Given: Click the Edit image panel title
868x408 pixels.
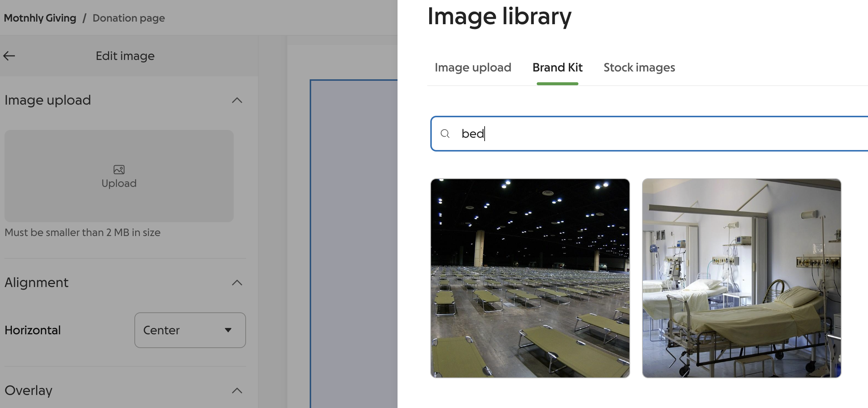Looking at the screenshot, I should 125,56.
